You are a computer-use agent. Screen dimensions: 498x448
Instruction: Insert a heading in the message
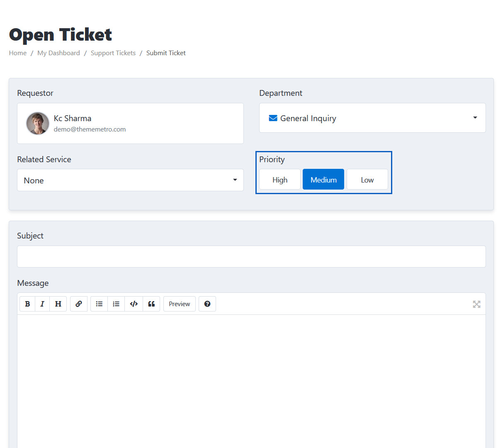coord(58,304)
